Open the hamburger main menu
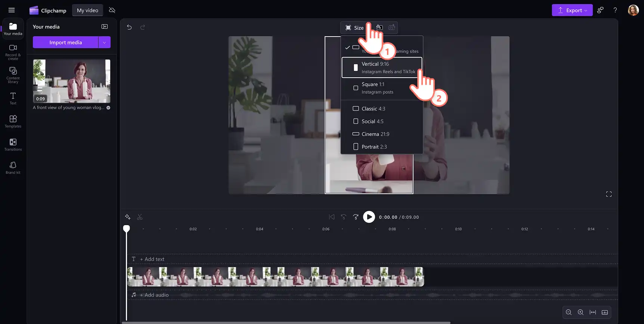 (x=12, y=10)
